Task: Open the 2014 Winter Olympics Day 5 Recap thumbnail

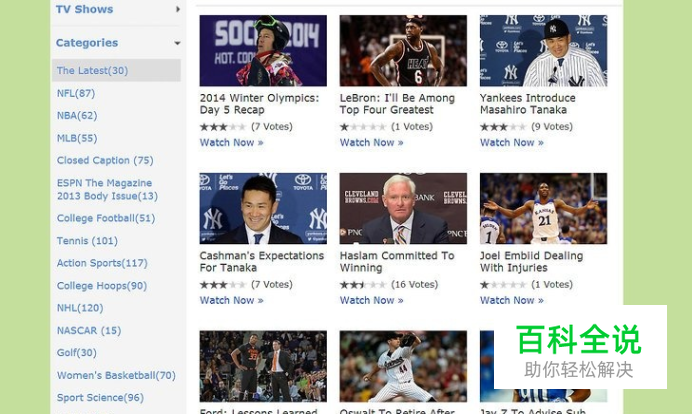Action: tap(263, 51)
